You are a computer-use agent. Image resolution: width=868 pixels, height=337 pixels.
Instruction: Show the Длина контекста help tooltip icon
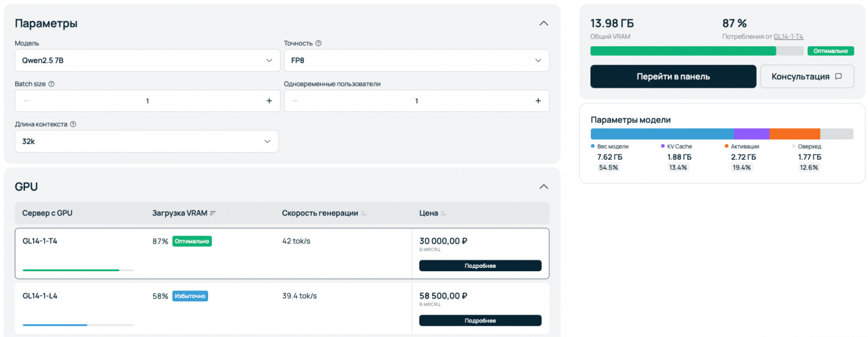point(73,125)
